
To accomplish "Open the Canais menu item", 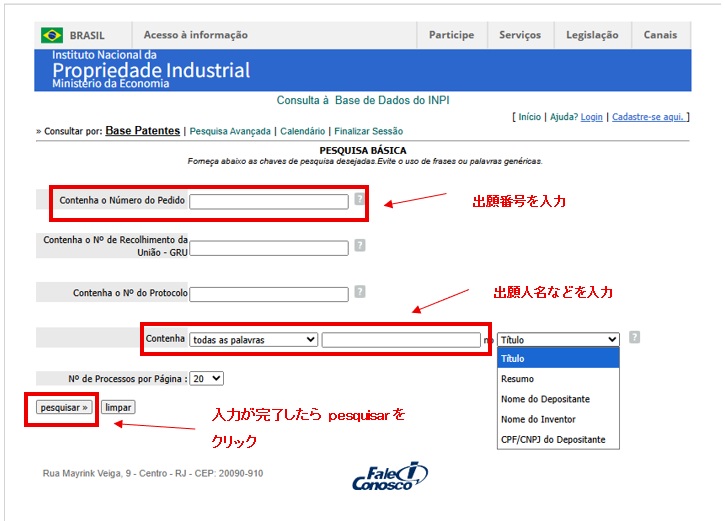I will pos(660,35).
